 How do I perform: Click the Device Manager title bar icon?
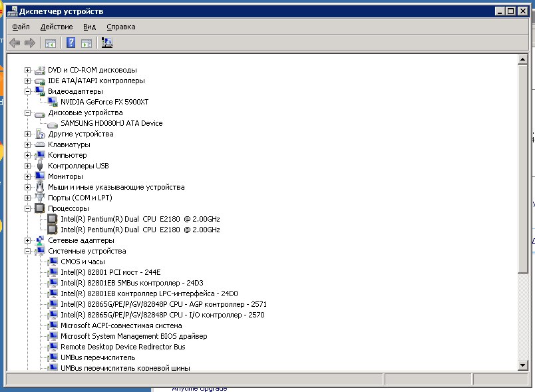click(12, 11)
